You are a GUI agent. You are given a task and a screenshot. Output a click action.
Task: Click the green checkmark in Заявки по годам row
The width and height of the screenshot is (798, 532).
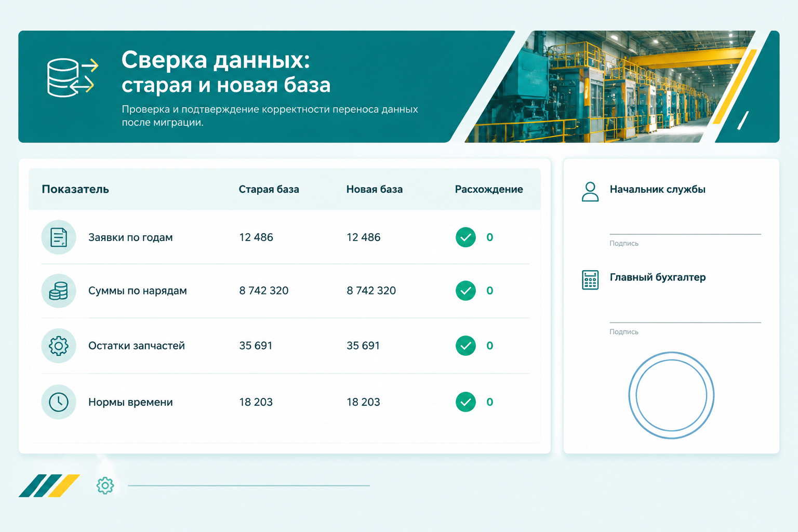465,237
